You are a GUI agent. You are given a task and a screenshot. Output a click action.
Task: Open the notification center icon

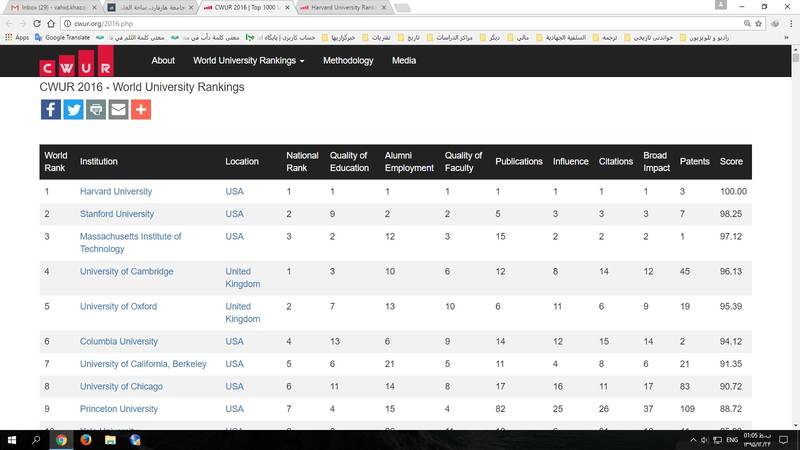(784, 440)
